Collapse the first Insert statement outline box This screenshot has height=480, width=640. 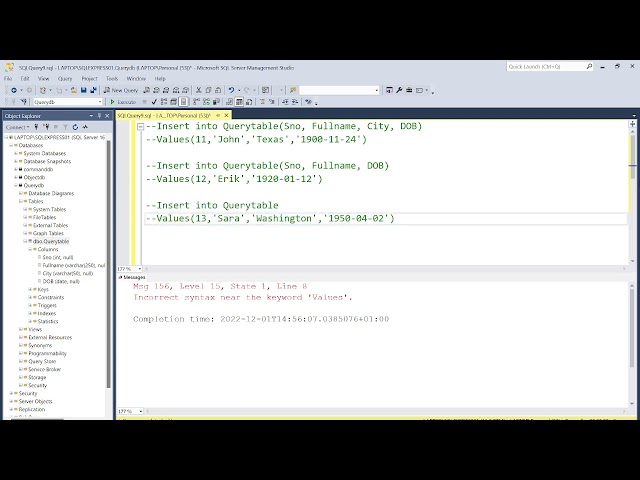tap(140, 127)
